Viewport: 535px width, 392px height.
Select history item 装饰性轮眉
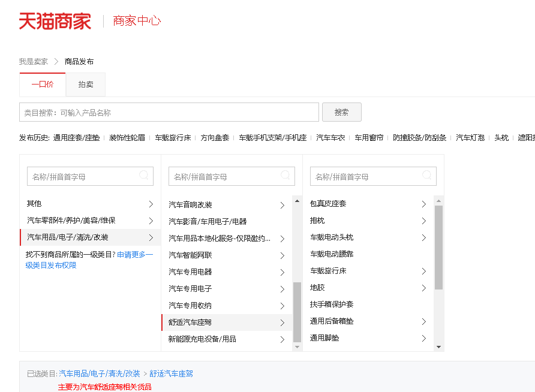pyautogui.click(x=127, y=138)
